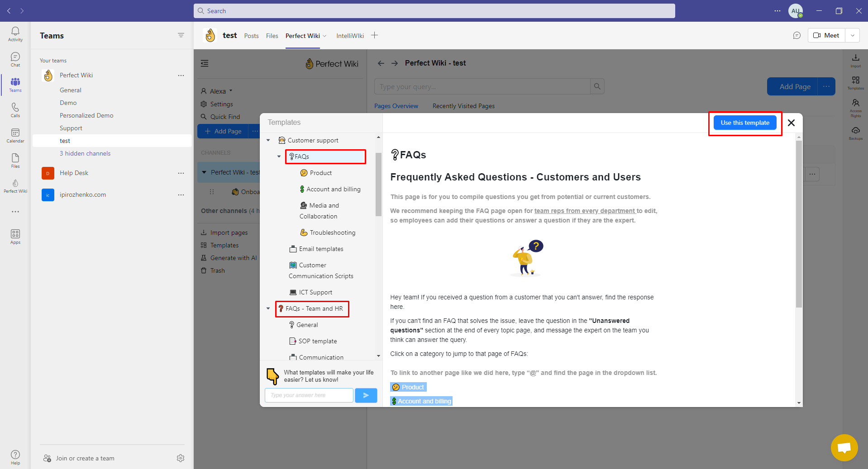
Task: Collapse the Customer support template group
Action: 268,140
